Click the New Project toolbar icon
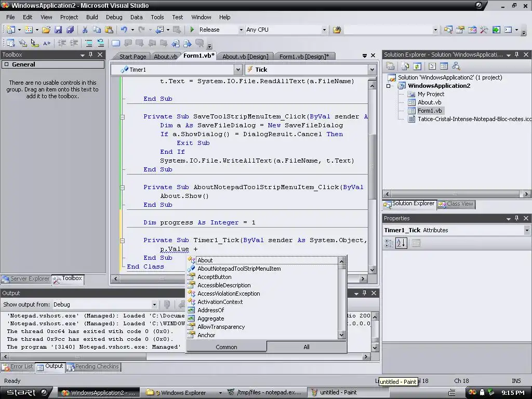The height and width of the screenshot is (399, 532). (10, 30)
